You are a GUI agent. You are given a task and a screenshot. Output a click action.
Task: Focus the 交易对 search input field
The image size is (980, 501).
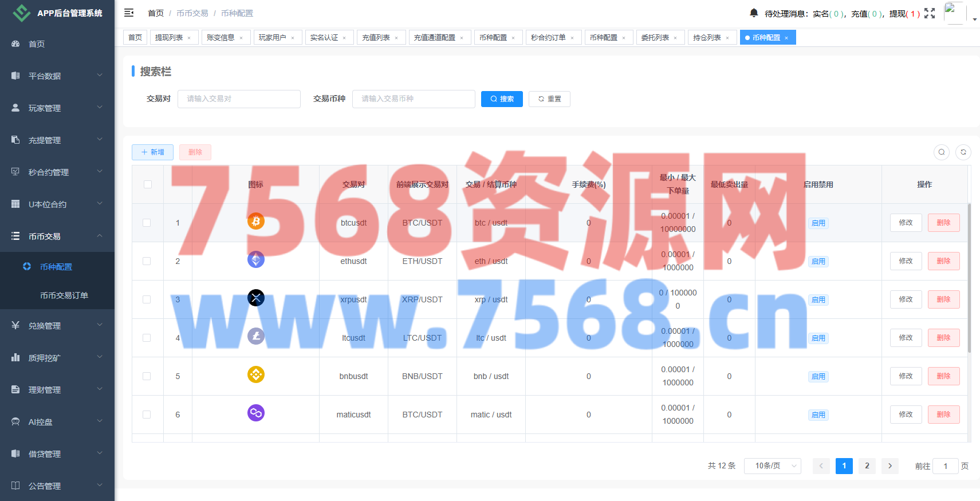click(x=239, y=99)
